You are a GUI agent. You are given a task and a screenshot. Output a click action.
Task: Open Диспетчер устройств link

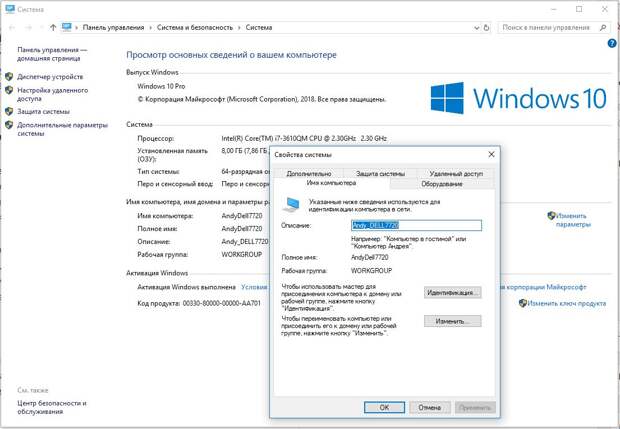[50, 77]
